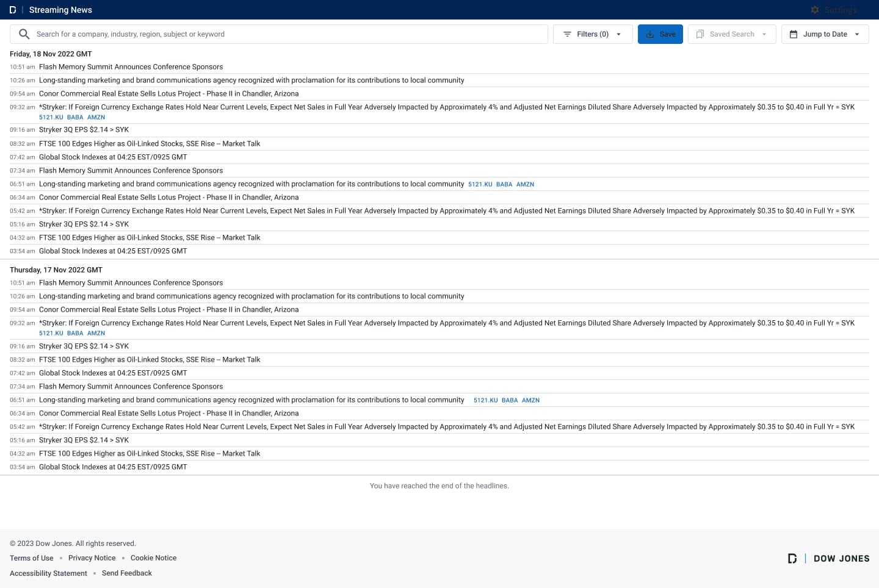
Task: Expand the Filters (0) dropdown arrow
Action: click(618, 34)
